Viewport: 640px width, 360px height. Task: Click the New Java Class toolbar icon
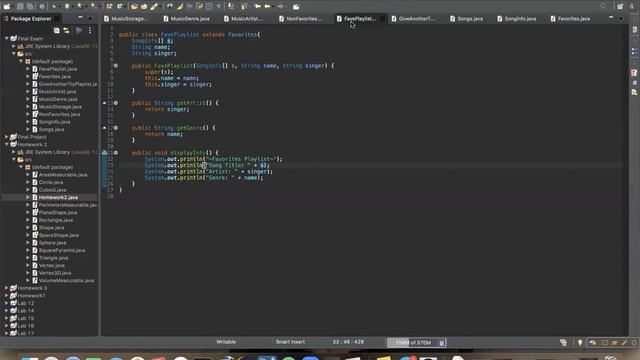point(120,6)
